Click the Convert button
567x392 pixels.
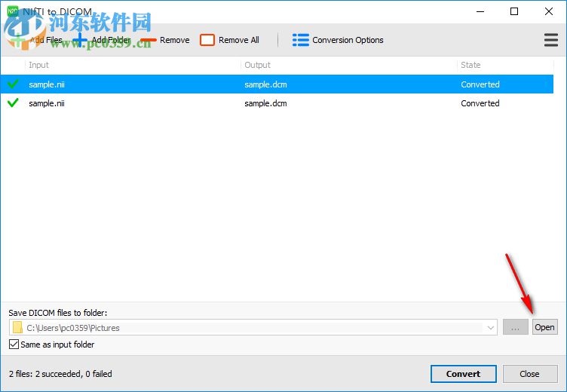[463, 374]
